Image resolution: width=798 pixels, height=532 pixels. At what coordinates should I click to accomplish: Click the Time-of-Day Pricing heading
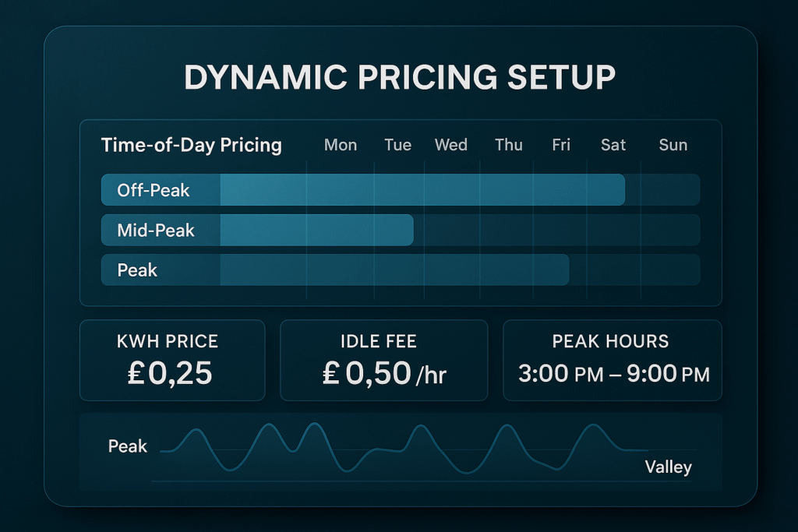click(192, 146)
